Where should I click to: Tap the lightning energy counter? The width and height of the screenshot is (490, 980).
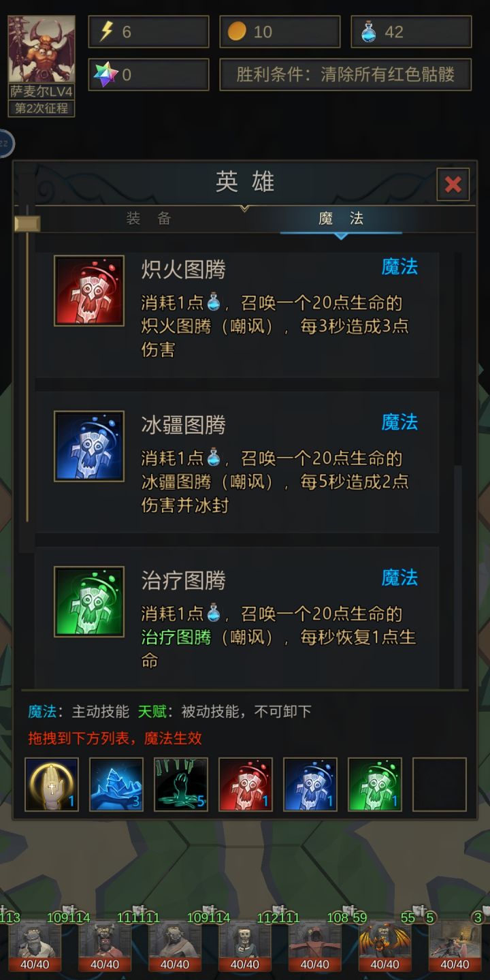point(148,32)
